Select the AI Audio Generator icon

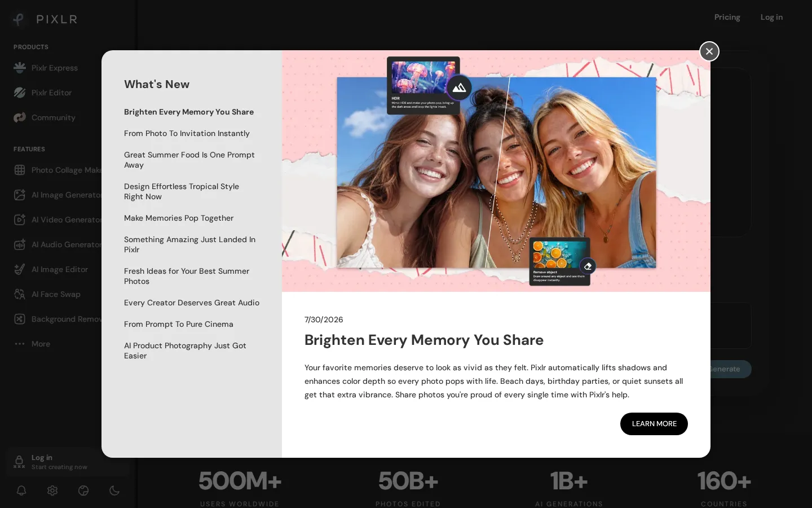tap(20, 244)
